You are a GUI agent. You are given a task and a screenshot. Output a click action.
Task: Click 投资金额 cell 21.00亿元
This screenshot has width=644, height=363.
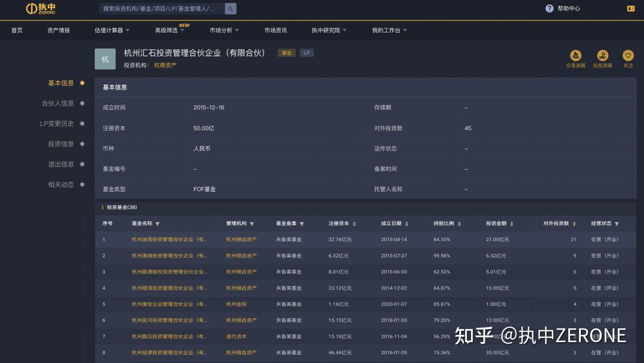click(497, 239)
